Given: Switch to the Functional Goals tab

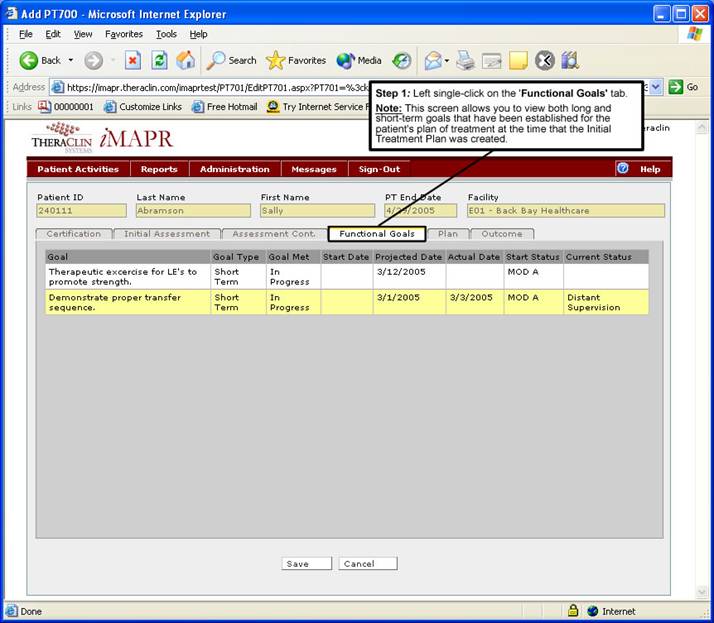Looking at the screenshot, I should pos(378,234).
